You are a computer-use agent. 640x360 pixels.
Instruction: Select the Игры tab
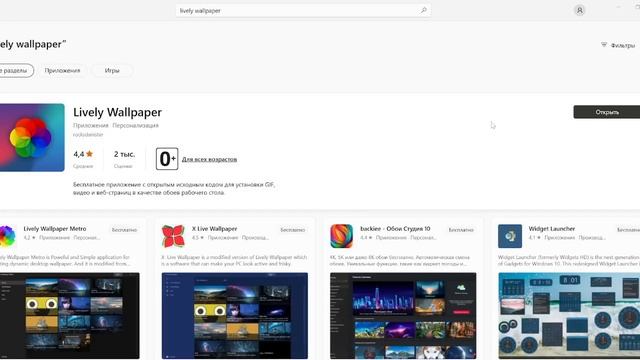112,71
